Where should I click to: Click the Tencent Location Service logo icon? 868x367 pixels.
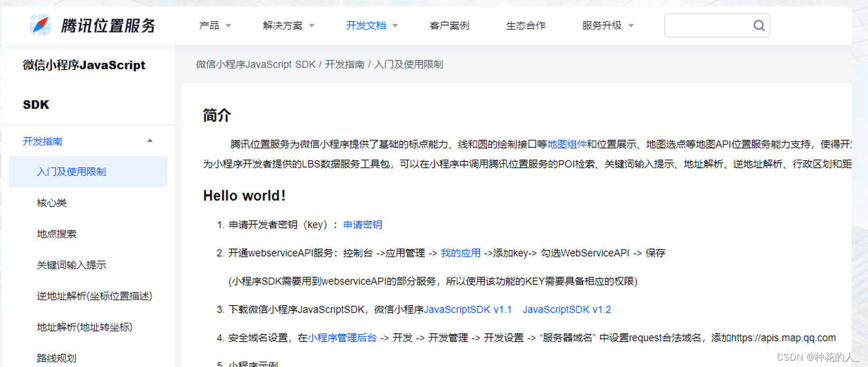(40, 25)
